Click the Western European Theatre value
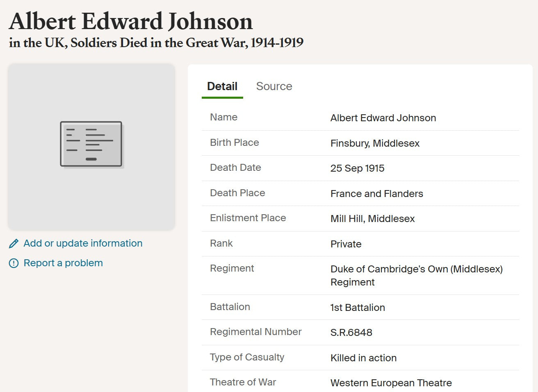The width and height of the screenshot is (538, 392). (391, 383)
